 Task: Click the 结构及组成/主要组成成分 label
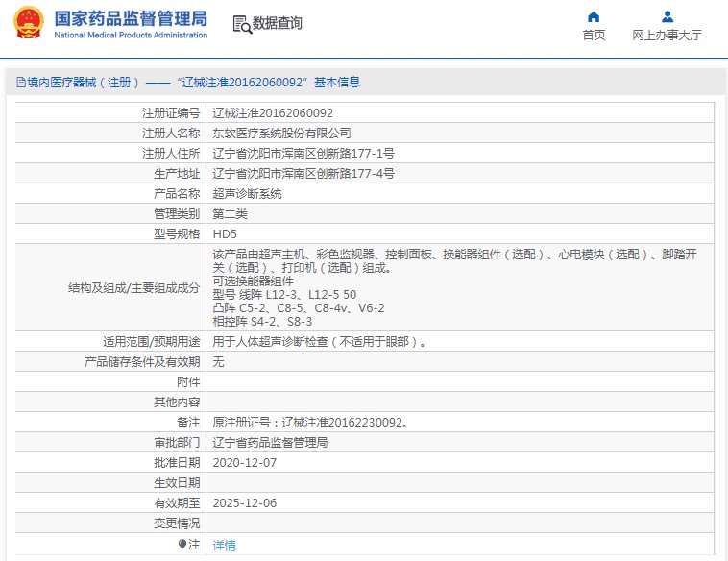click(133, 288)
